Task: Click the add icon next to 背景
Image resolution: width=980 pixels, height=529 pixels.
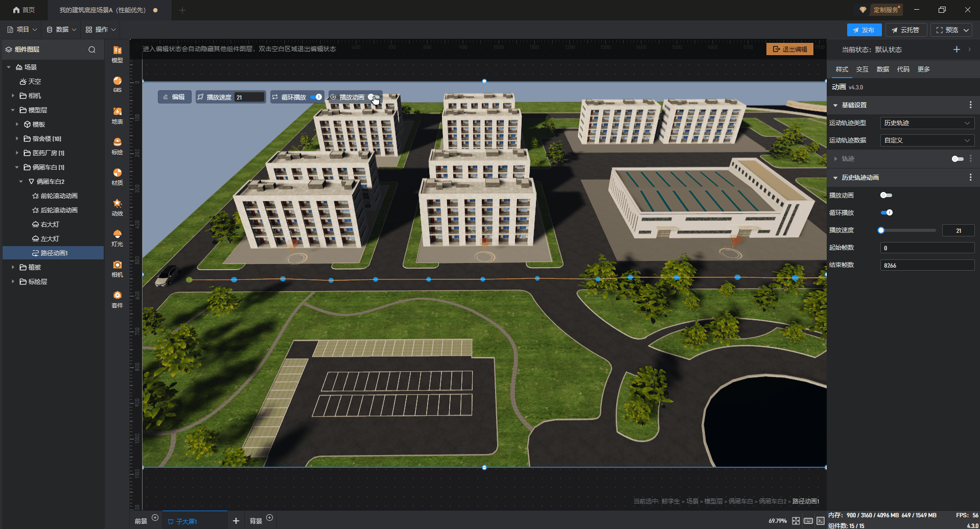Action: (x=270, y=518)
